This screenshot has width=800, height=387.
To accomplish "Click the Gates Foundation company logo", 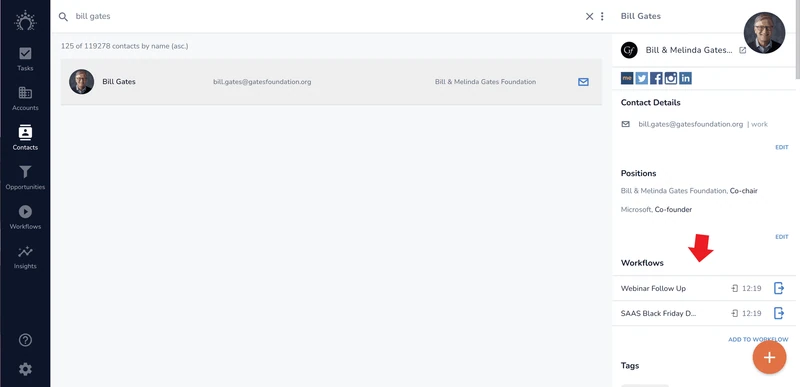I will [629, 50].
